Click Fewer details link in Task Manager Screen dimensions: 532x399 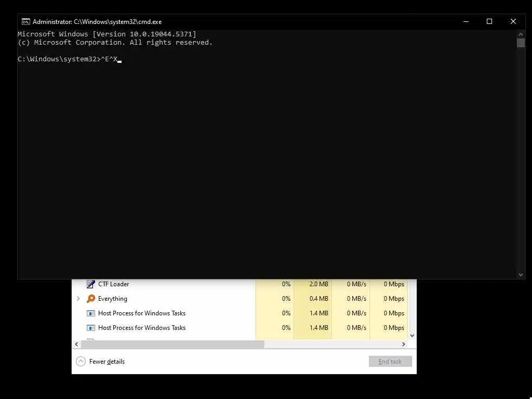107,362
